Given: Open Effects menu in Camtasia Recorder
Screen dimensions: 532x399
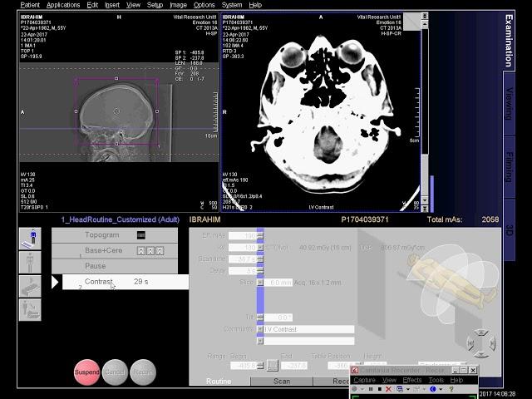Looking at the screenshot, I should (x=412, y=380).
